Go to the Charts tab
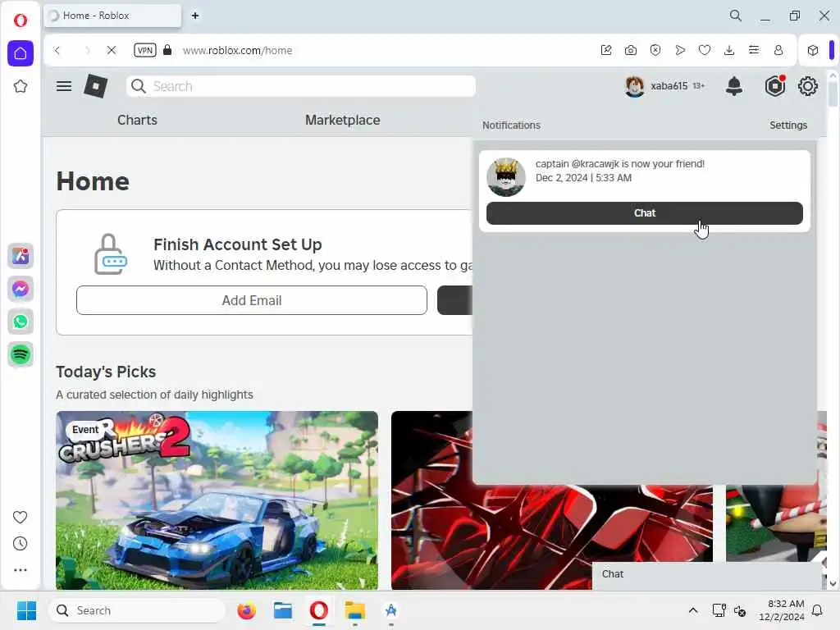Image resolution: width=840 pixels, height=630 pixels. click(137, 120)
